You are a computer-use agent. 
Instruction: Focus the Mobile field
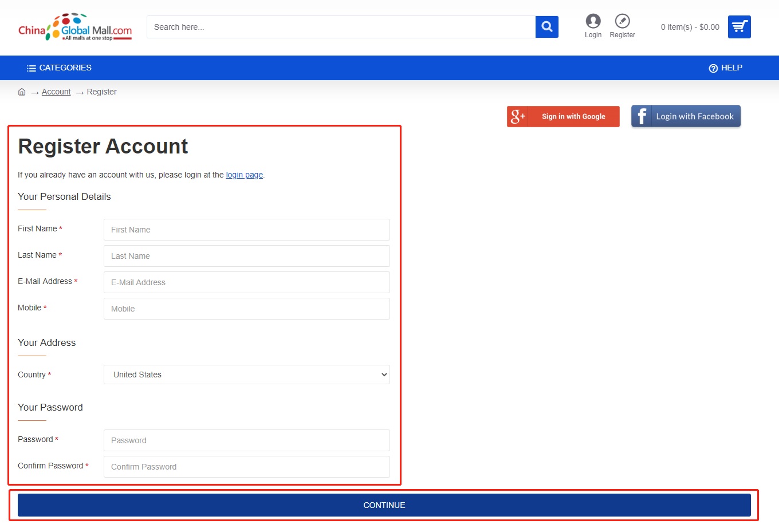click(x=247, y=309)
